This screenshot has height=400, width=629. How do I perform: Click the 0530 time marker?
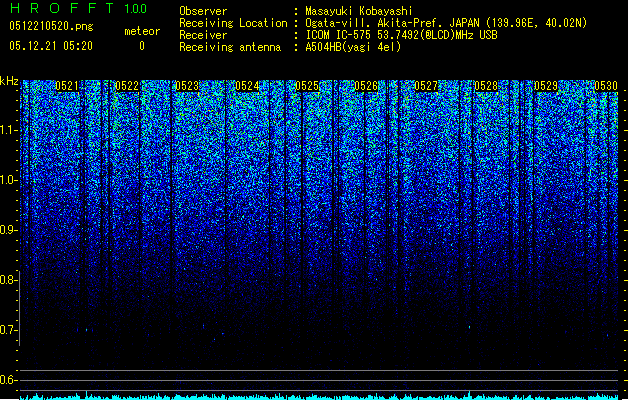[x=606, y=86]
